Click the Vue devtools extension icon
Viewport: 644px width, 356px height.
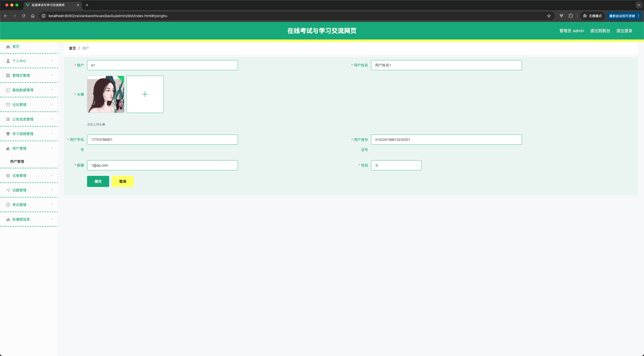[561, 16]
